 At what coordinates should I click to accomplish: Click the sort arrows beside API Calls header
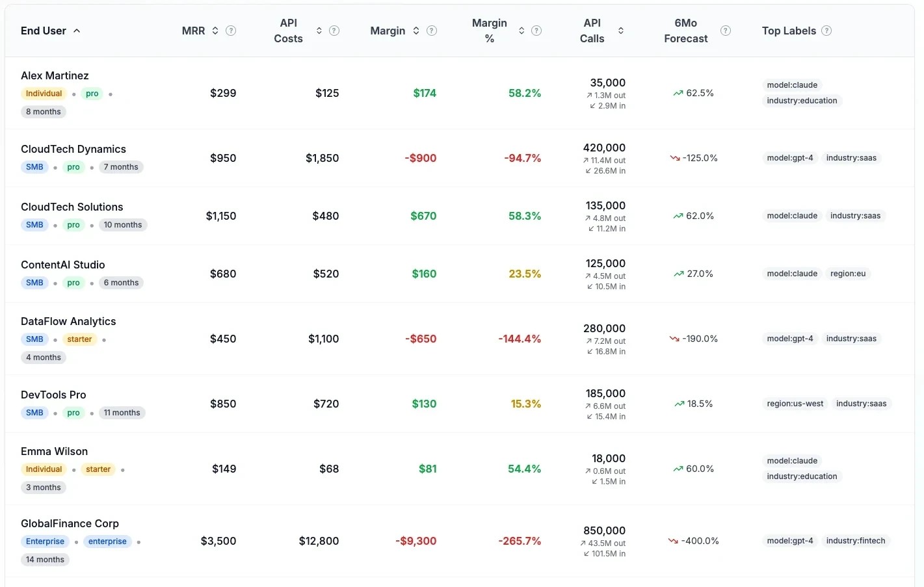[621, 31]
